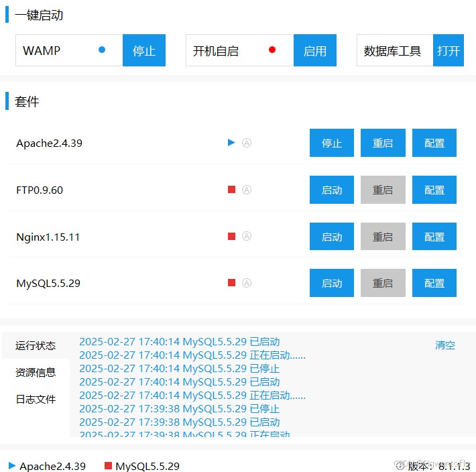Click MySQL5.5.29 red square in status bar
Viewport: 476px width, 472px height.
click(108, 465)
